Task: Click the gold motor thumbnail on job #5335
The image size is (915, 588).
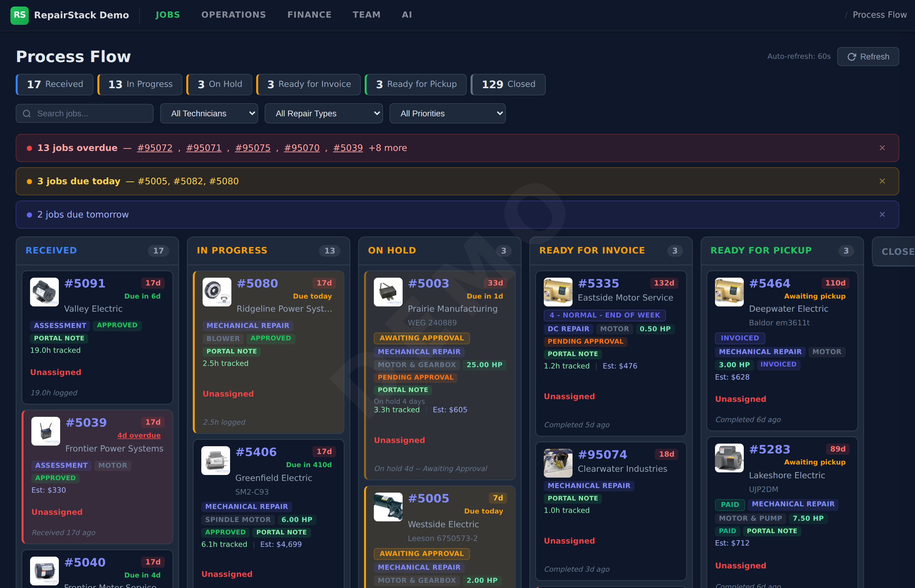Action: [558, 292]
